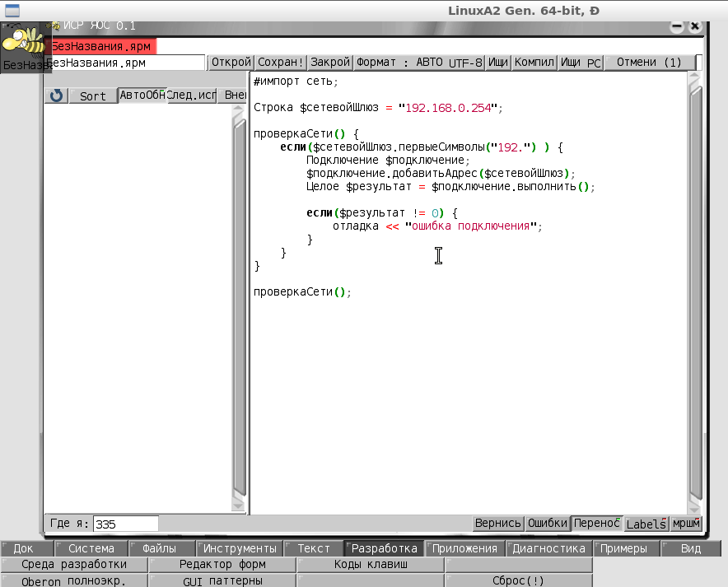Click the Сохран! save button

click(x=281, y=63)
